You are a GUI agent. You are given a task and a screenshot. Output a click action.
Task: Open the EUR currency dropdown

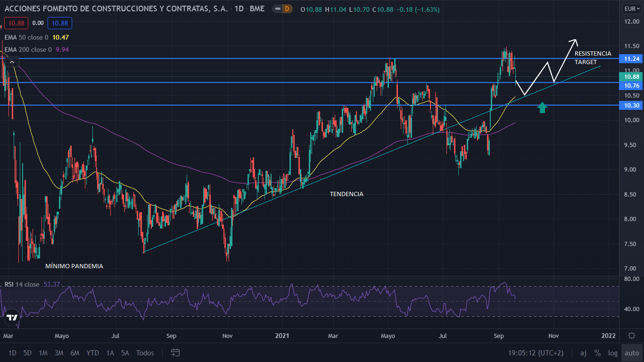(631, 8)
